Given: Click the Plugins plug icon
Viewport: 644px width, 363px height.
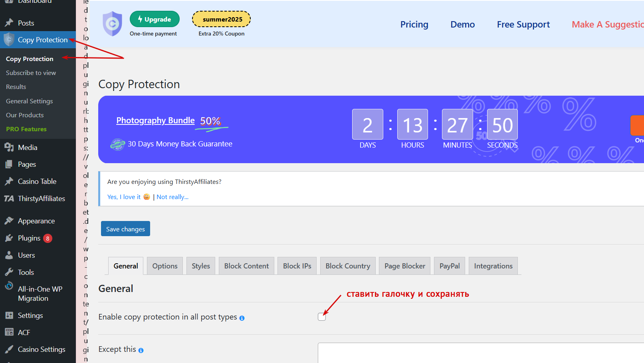Looking at the screenshot, I should click(x=9, y=238).
